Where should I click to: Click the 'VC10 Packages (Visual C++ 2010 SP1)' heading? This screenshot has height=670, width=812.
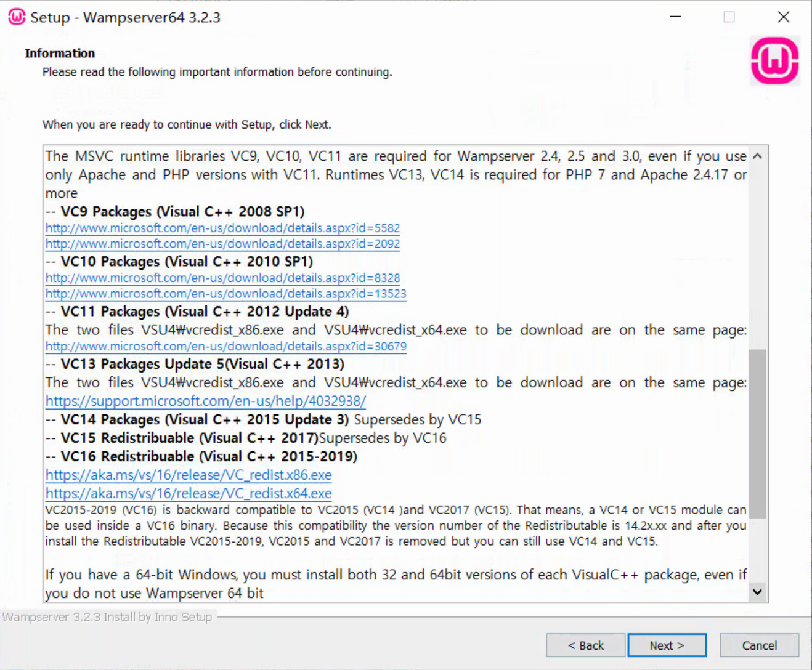click(187, 261)
